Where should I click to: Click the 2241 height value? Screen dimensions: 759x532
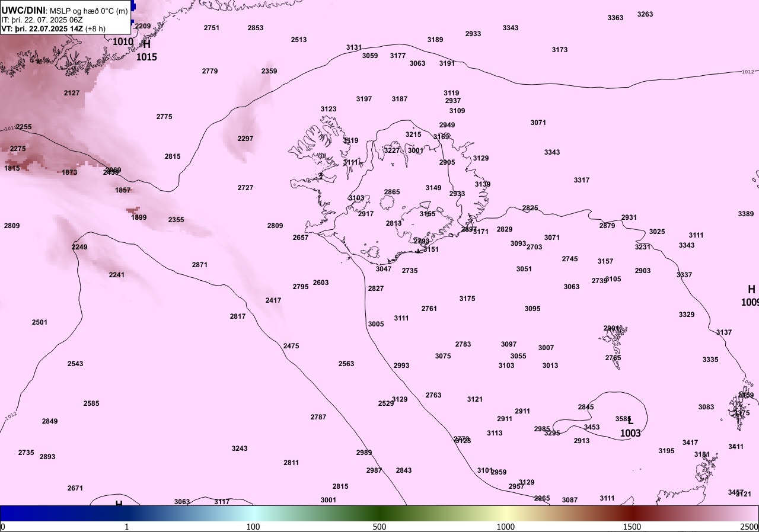coord(117,275)
